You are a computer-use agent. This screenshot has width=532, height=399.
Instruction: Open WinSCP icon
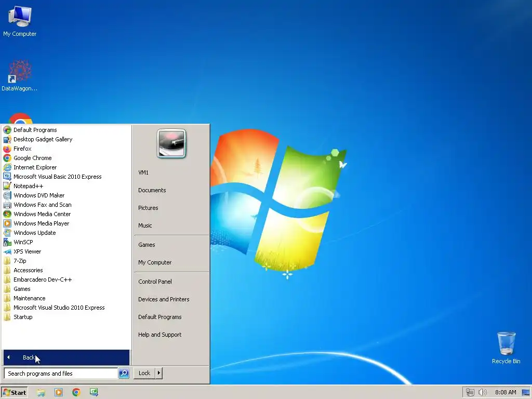pos(7,242)
